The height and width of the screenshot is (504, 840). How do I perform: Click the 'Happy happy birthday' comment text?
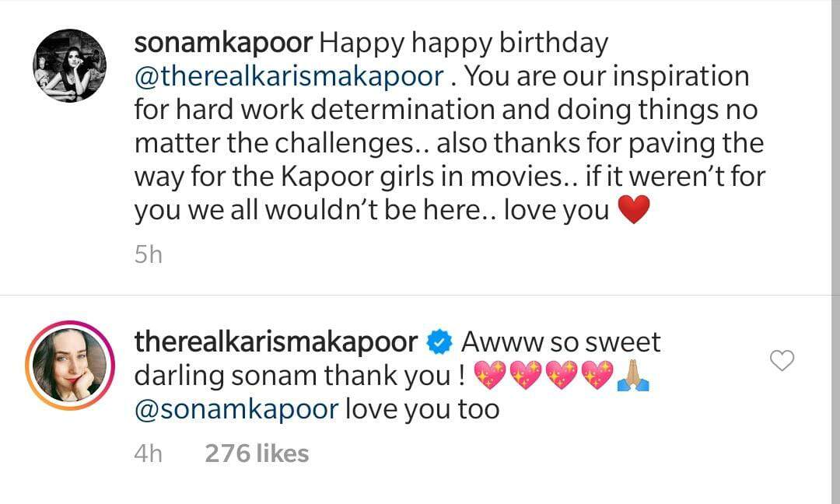coord(464,44)
